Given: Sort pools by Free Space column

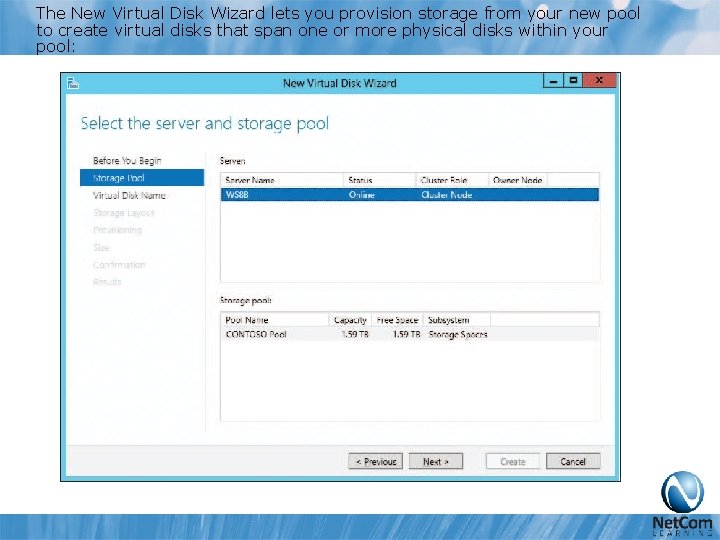Looking at the screenshot, I should click(x=397, y=320).
